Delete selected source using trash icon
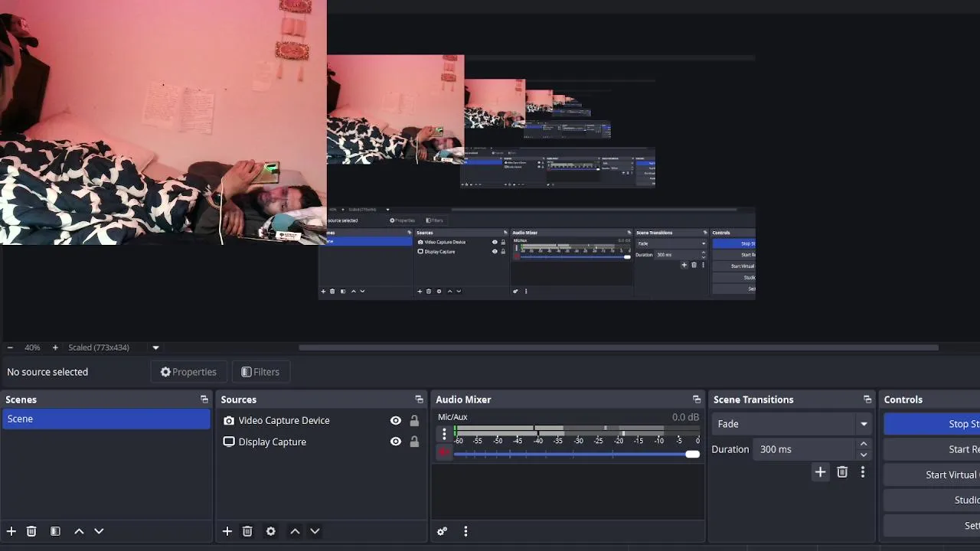The height and width of the screenshot is (551, 980). tap(247, 531)
